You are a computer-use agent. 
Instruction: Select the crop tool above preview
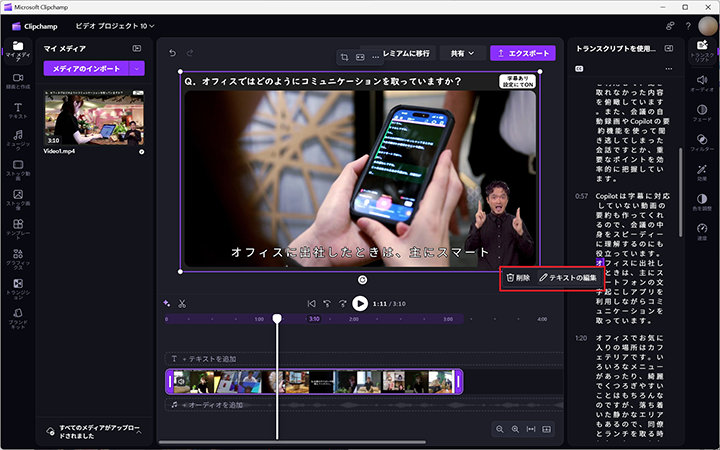pos(344,57)
